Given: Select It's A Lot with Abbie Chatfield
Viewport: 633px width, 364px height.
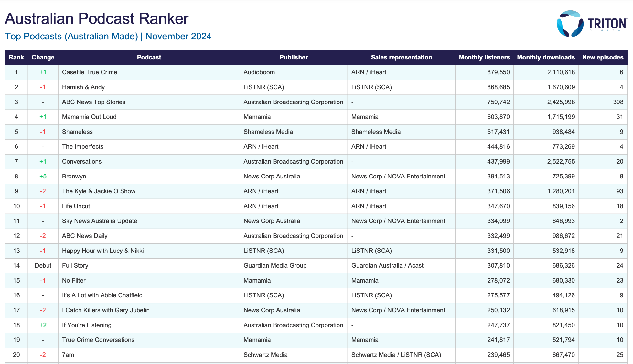Looking at the screenshot, I should [x=102, y=295].
